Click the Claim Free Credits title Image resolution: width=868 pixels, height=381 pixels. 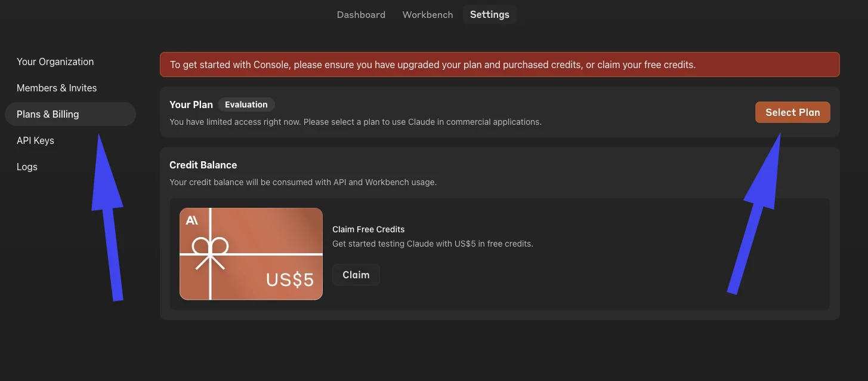coord(368,229)
